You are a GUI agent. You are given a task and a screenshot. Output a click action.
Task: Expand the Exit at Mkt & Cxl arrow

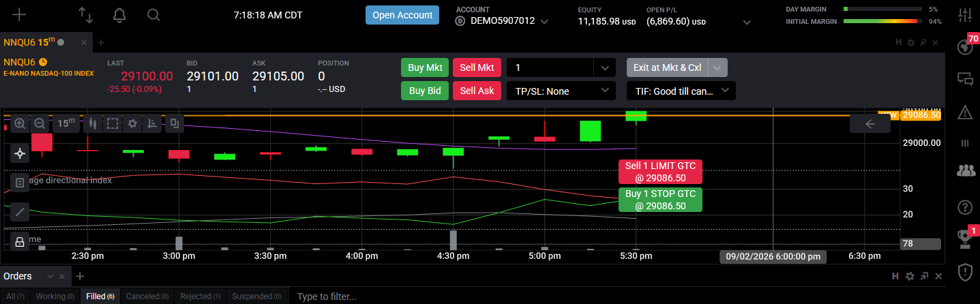[718, 67]
